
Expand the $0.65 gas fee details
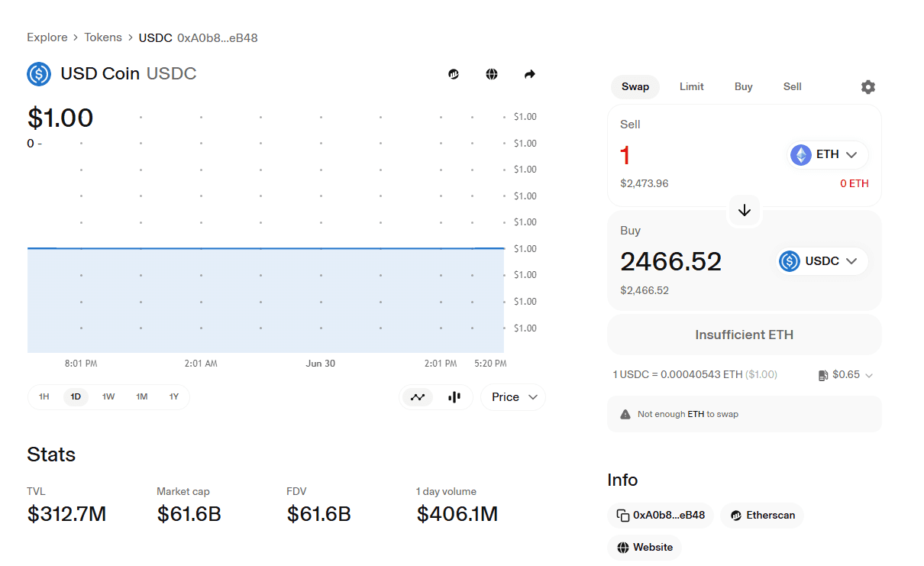point(845,375)
